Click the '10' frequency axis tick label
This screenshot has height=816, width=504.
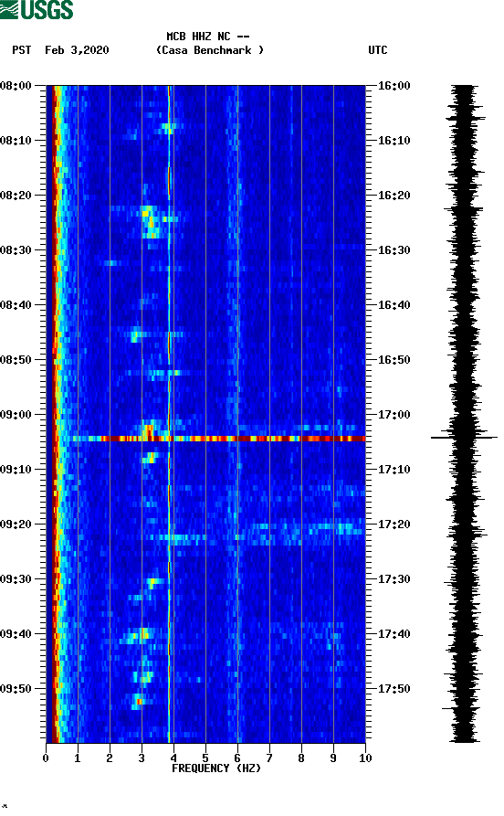point(365,758)
